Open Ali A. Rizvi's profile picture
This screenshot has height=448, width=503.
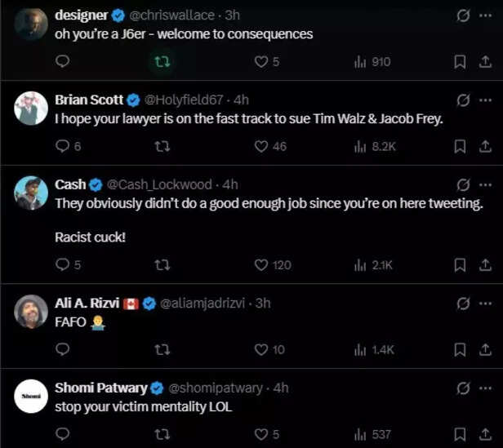point(31,311)
